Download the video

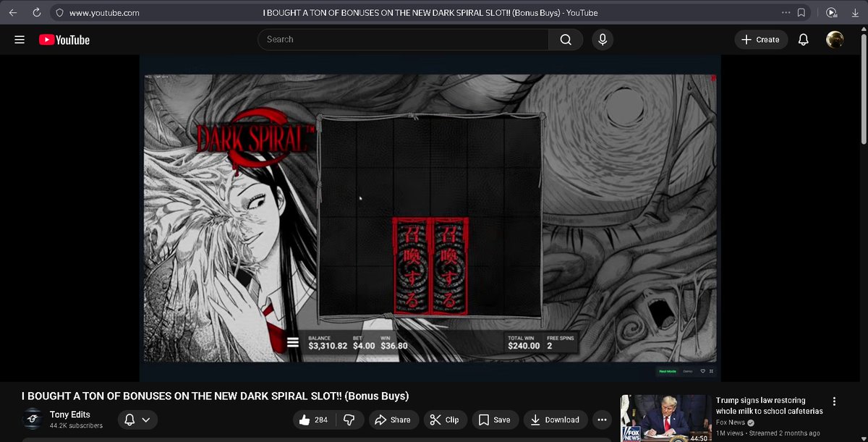554,420
